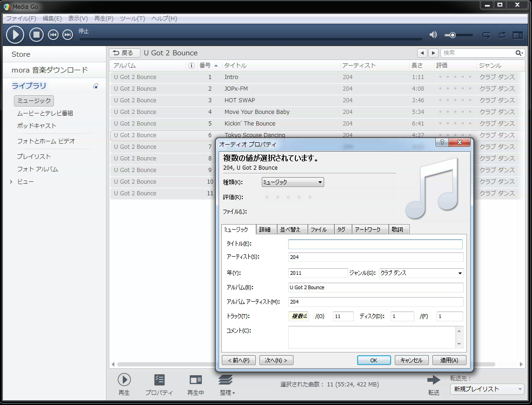Click the info icon column header
532x405 pixels.
click(191, 66)
